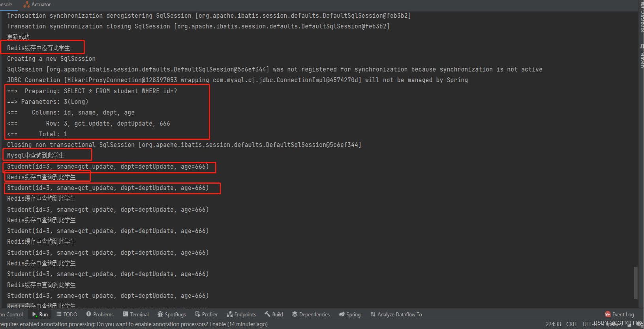Open the Event Log
The image size is (644, 329).
619,314
